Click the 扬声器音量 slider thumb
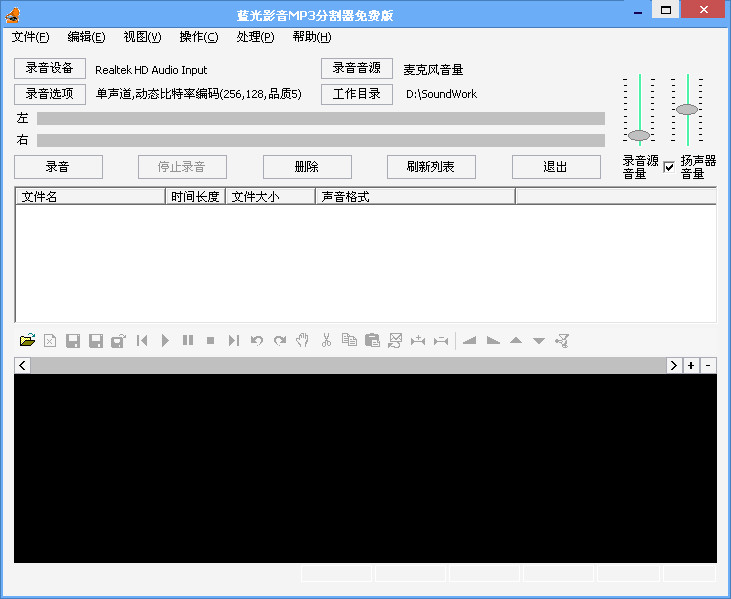Screen dimensions: 731x599 [x=687, y=109]
